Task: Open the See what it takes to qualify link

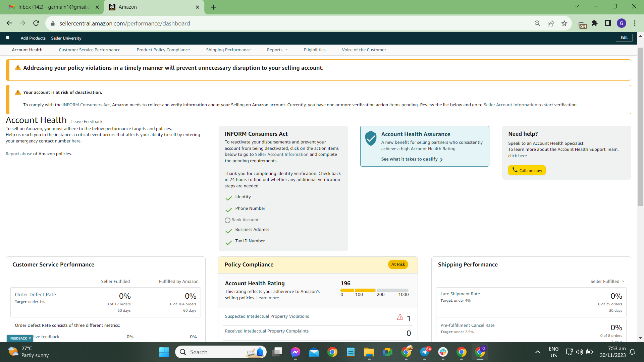Action: pyautogui.click(x=412, y=159)
